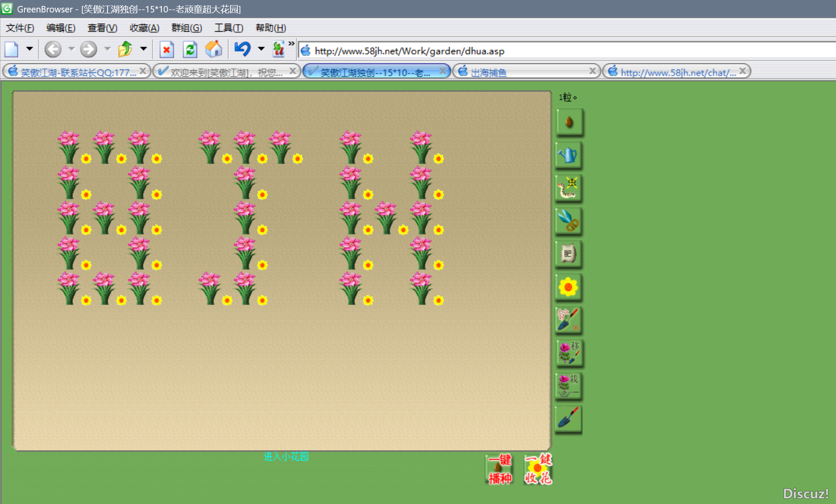Expand the undo-close dropdown arrow
Viewport: 836px width, 504px height.
261,49
